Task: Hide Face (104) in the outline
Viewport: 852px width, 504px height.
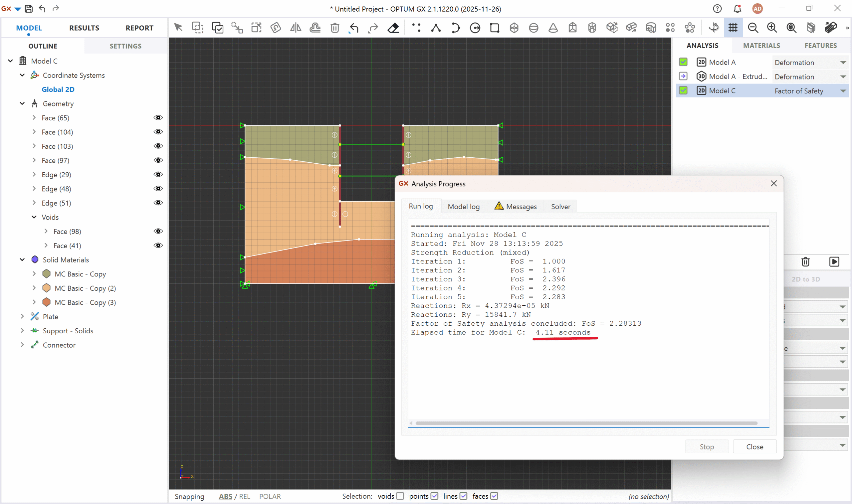Action: (x=158, y=132)
